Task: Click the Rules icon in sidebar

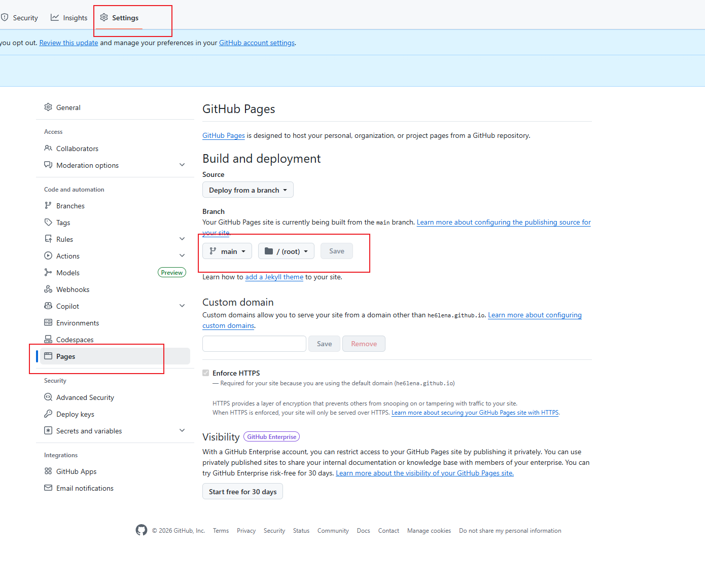Action: 48,239
